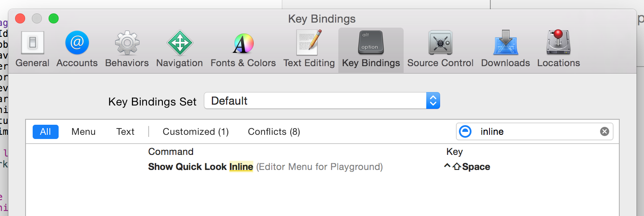644x216 pixels.
Task: Filter key bindings by Menu
Action: pos(83,132)
